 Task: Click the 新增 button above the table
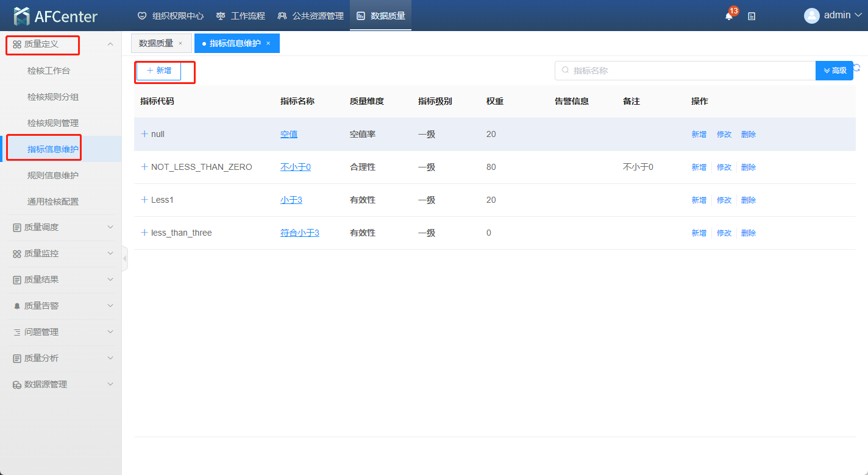click(159, 71)
